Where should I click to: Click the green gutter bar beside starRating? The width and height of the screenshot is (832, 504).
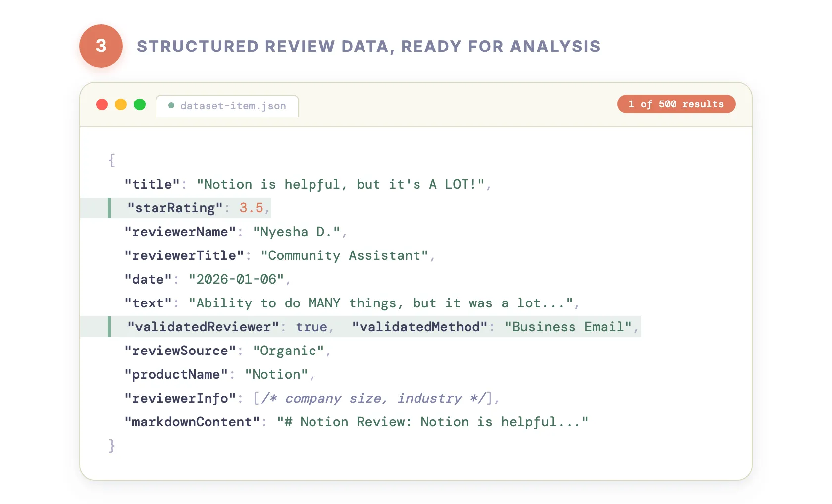pyautogui.click(x=109, y=208)
